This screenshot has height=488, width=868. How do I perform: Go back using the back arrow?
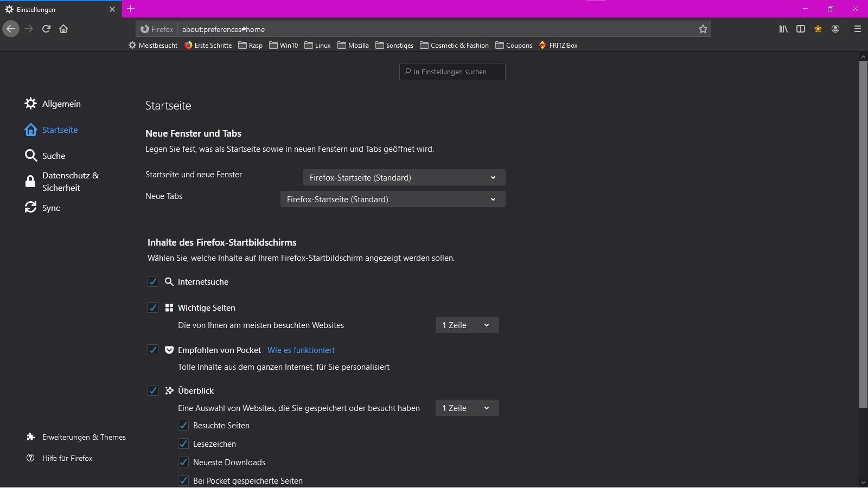(11, 29)
